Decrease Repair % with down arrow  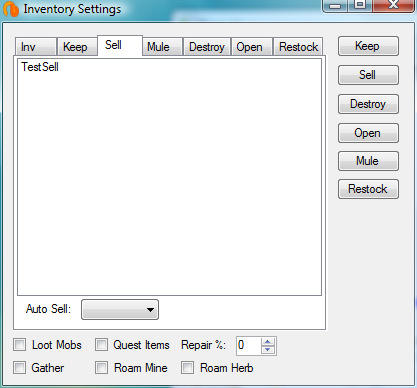[x=268, y=350]
